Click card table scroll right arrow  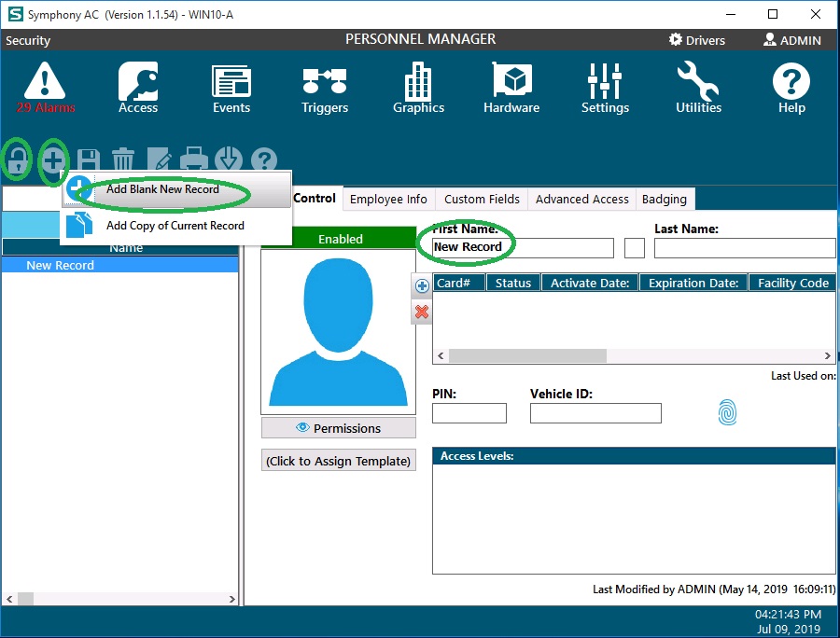[828, 356]
